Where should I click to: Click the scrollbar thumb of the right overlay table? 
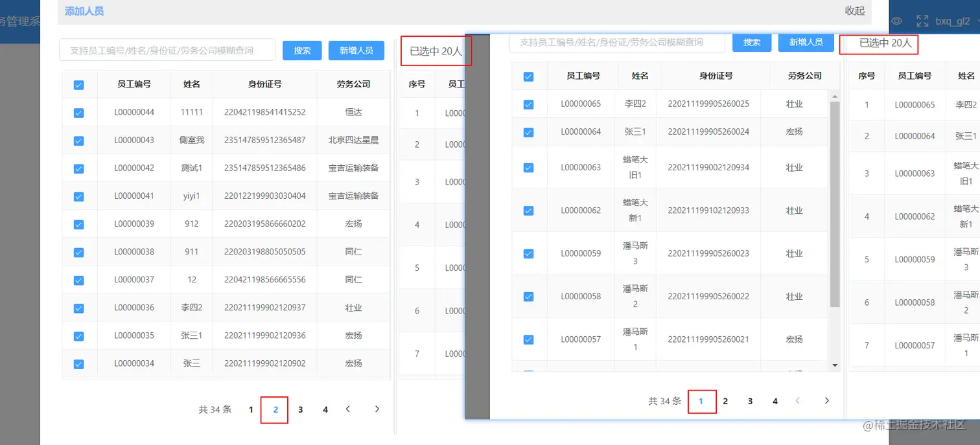coord(835,203)
